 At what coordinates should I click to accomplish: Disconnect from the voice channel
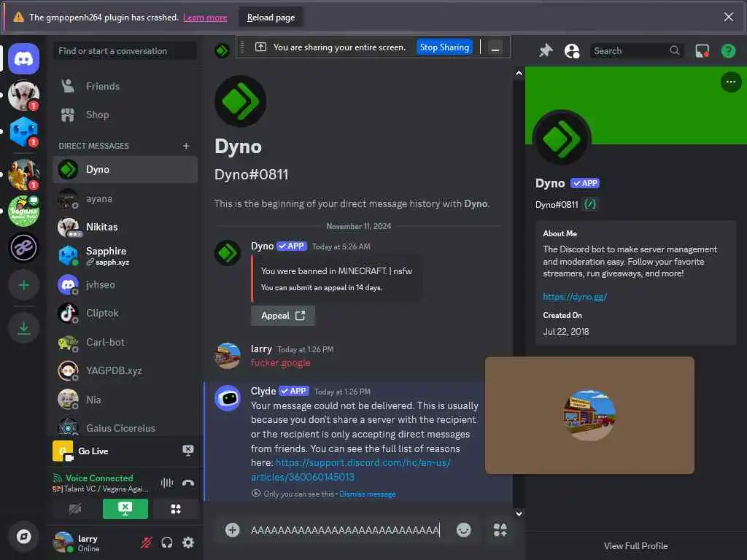tap(188, 483)
